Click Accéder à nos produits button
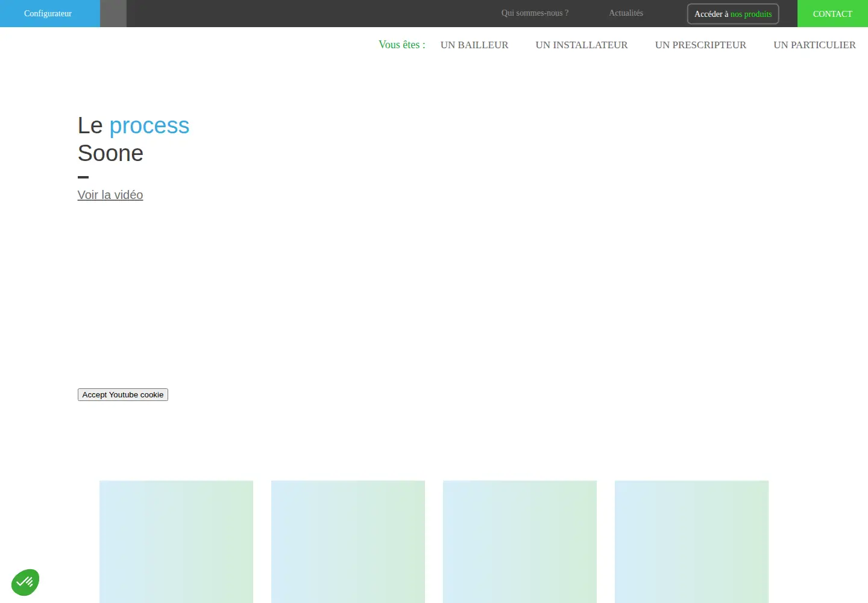Image resolution: width=868 pixels, height=603 pixels. [733, 14]
